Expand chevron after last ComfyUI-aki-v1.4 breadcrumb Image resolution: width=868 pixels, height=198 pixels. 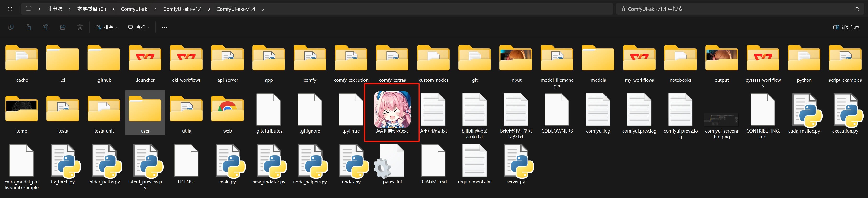pyautogui.click(x=263, y=9)
